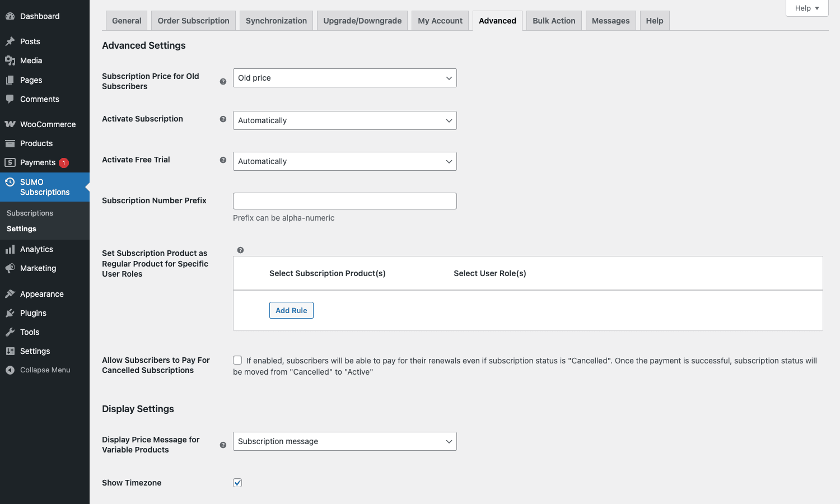Click the Activate Free Trial label
The height and width of the screenshot is (504, 840).
pyautogui.click(x=136, y=160)
